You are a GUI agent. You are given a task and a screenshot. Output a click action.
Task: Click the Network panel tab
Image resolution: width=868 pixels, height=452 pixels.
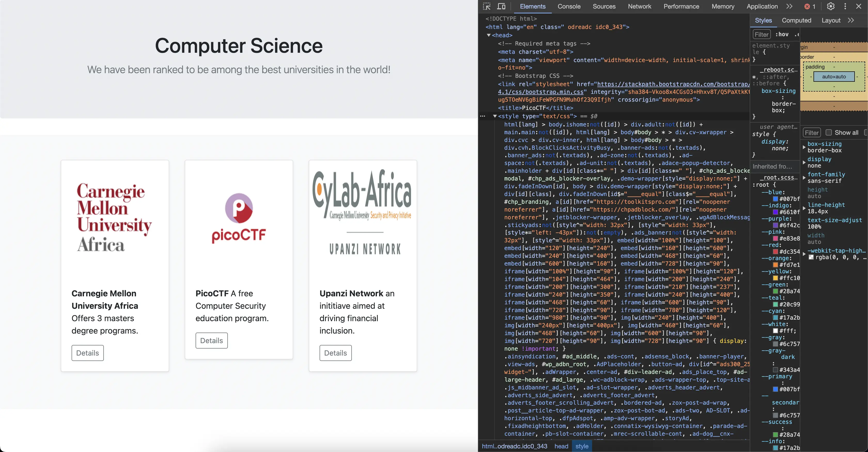coord(639,6)
